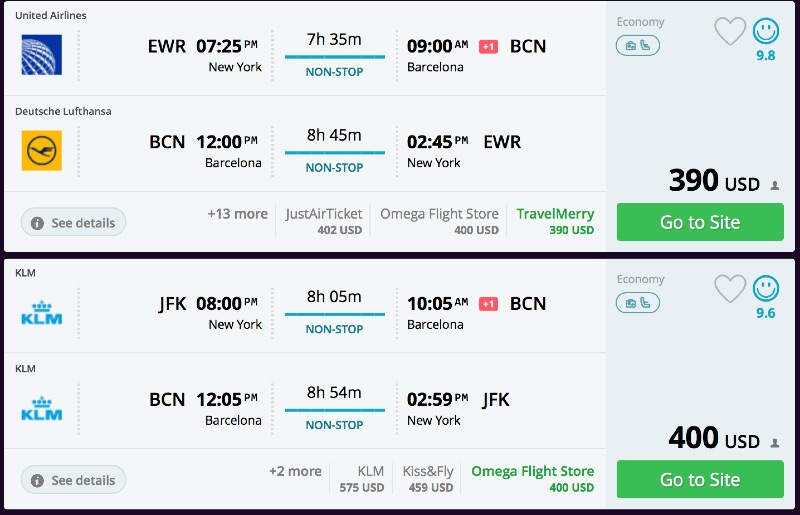
Task: Click the 9.8 smiley rating icon
Action: pos(765,31)
